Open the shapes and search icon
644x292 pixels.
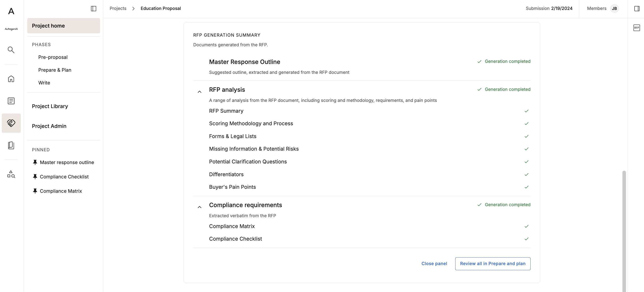point(11,174)
